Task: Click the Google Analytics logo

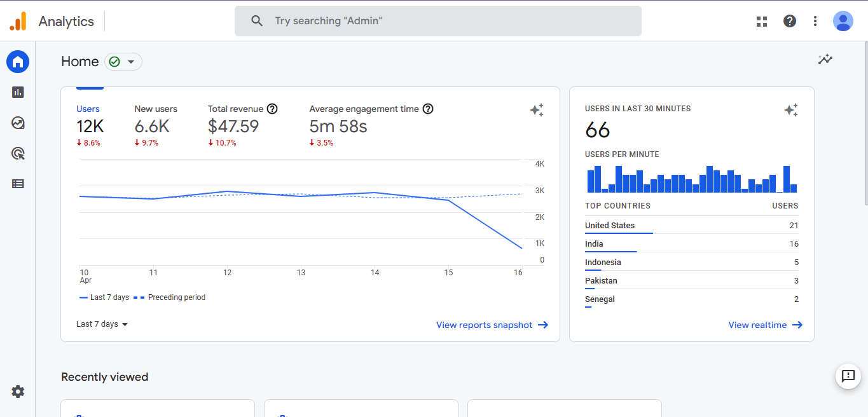Action: [18, 21]
